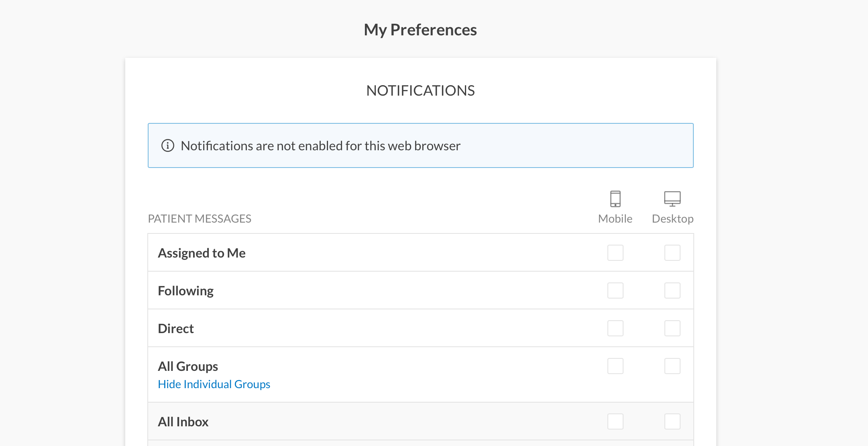Click the info icon in notification banner
This screenshot has width=868, height=446.
pyautogui.click(x=168, y=145)
